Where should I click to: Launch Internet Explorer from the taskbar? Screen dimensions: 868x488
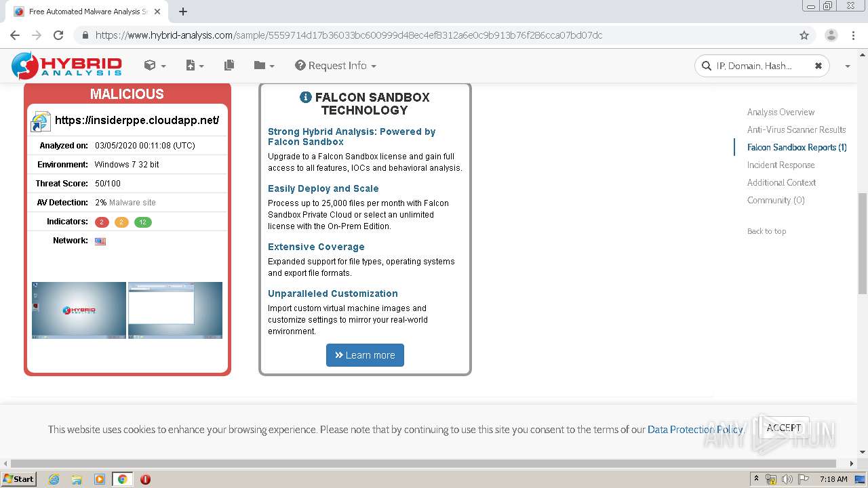click(54, 479)
